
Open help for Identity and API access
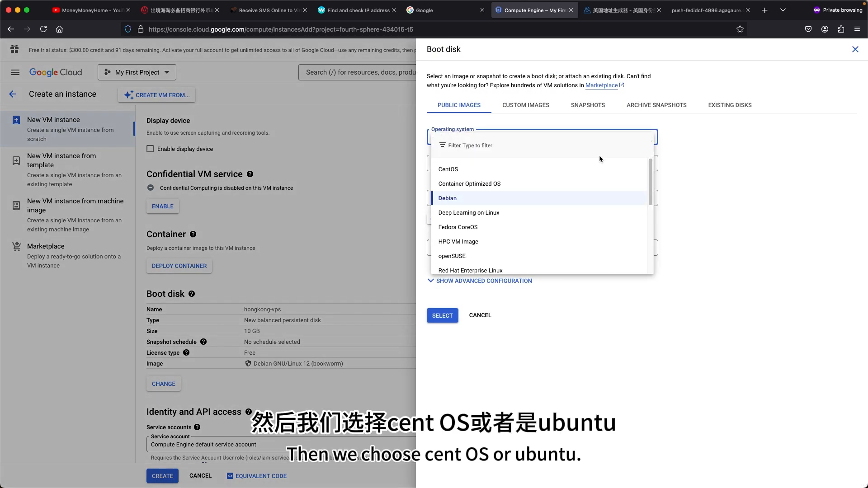pyautogui.click(x=249, y=412)
